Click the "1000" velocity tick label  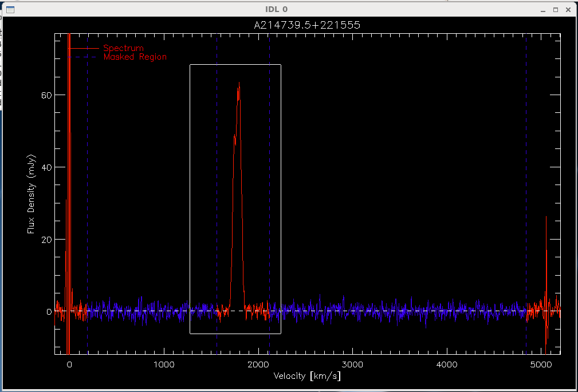[x=164, y=364]
